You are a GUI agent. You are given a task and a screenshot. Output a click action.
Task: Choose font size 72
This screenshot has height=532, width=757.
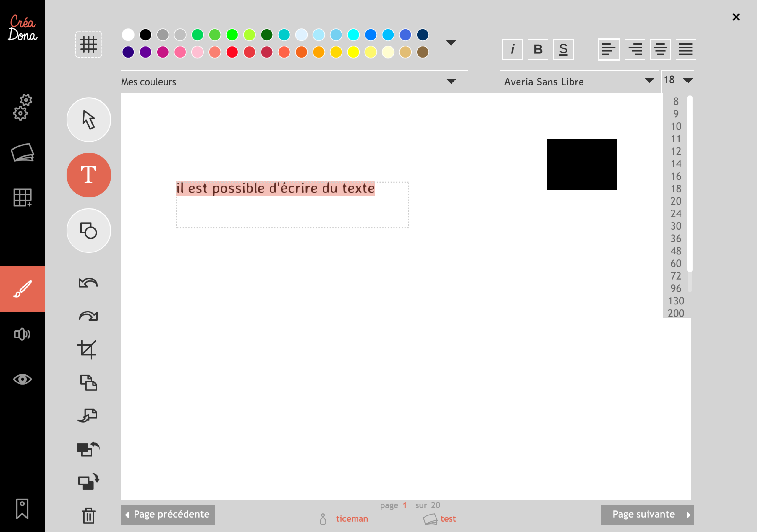(x=676, y=276)
